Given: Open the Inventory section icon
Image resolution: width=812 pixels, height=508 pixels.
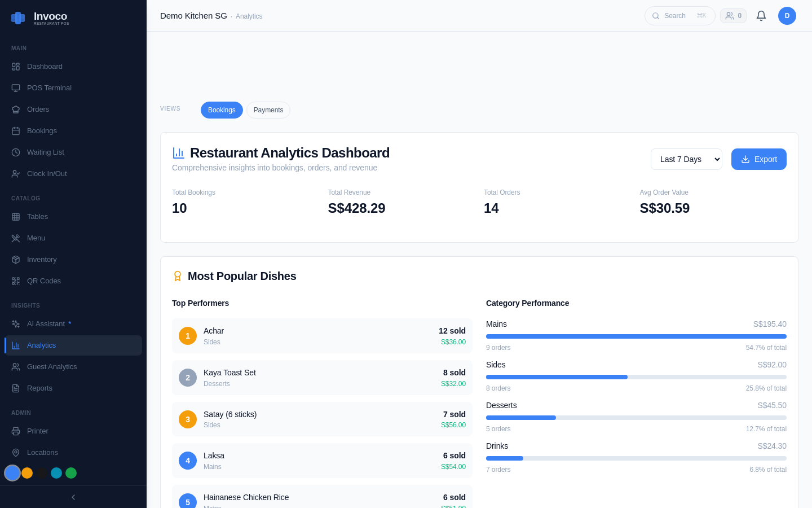Looking at the screenshot, I should point(15,259).
